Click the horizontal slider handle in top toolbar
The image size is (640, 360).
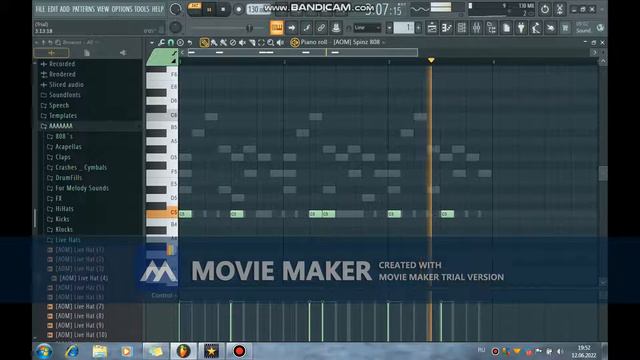249,28
